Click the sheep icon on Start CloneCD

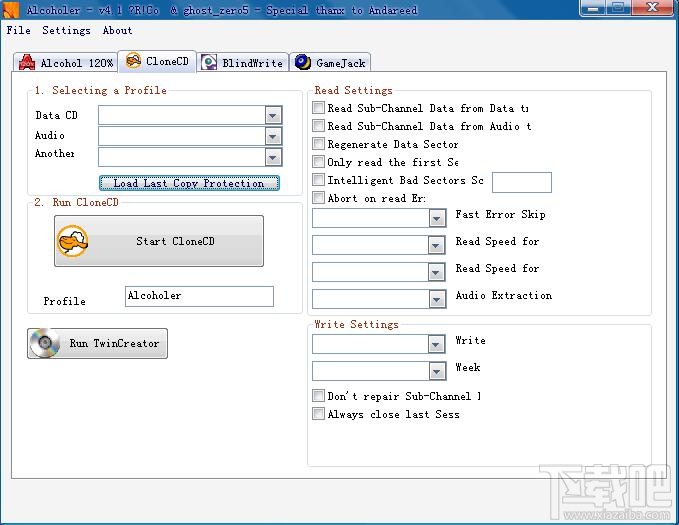pos(72,241)
